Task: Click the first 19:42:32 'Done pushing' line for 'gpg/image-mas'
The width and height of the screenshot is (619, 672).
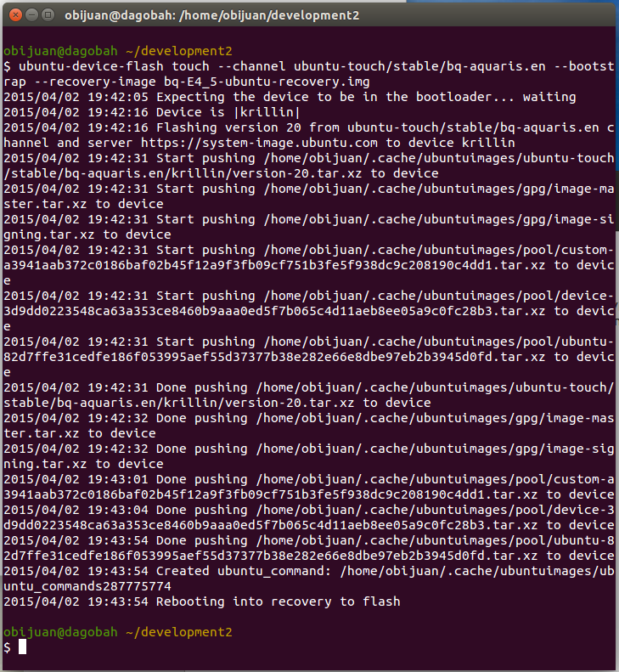Action: 309,418
